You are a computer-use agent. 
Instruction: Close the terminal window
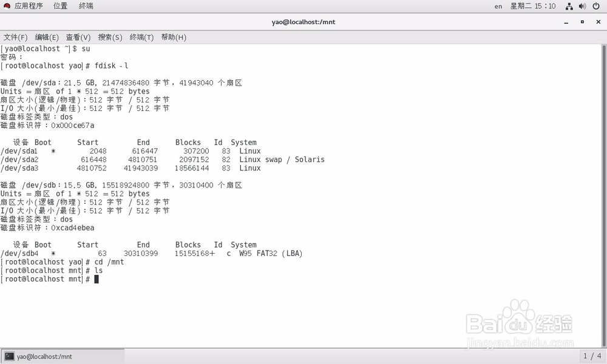(598, 22)
